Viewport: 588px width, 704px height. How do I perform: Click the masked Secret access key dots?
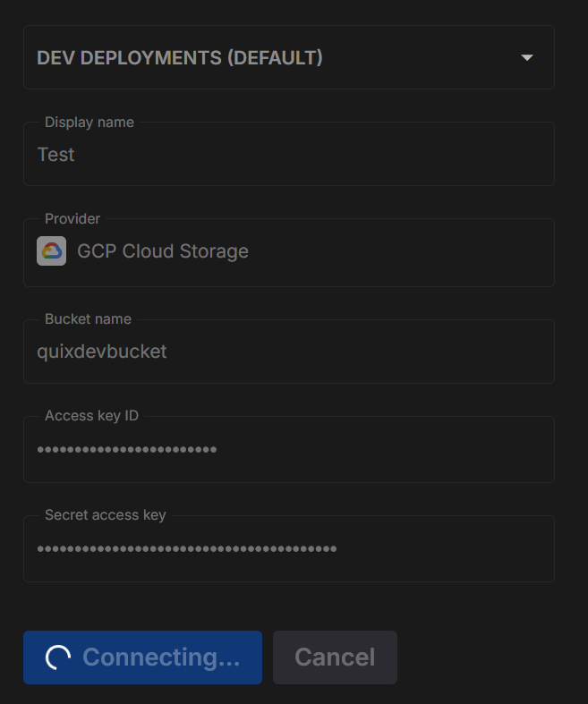tap(187, 548)
